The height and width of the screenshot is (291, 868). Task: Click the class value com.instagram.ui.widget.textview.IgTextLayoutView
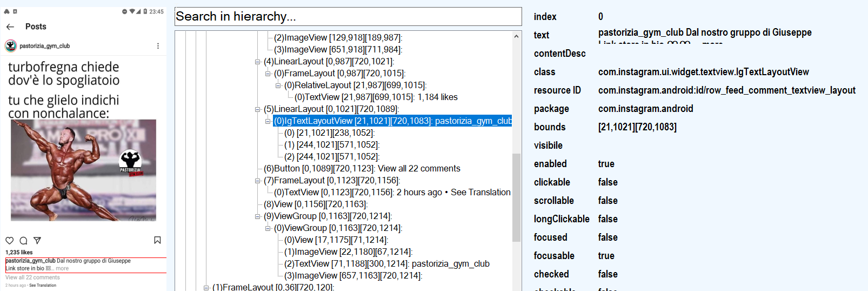click(703, 72)
